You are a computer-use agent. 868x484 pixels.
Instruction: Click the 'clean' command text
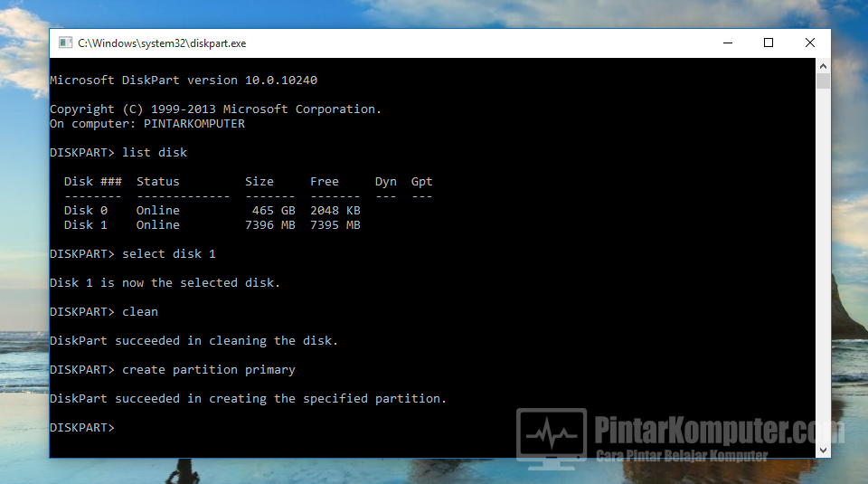(x=140, y=312)
